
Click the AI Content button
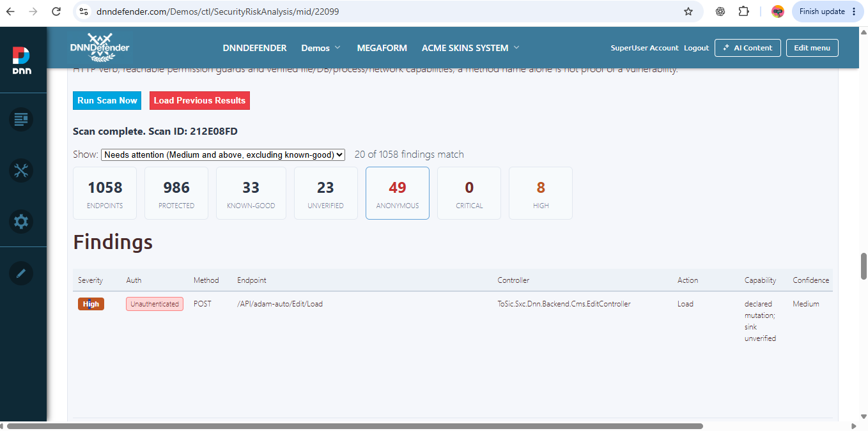pyautogui.click(x=747, y=48)
